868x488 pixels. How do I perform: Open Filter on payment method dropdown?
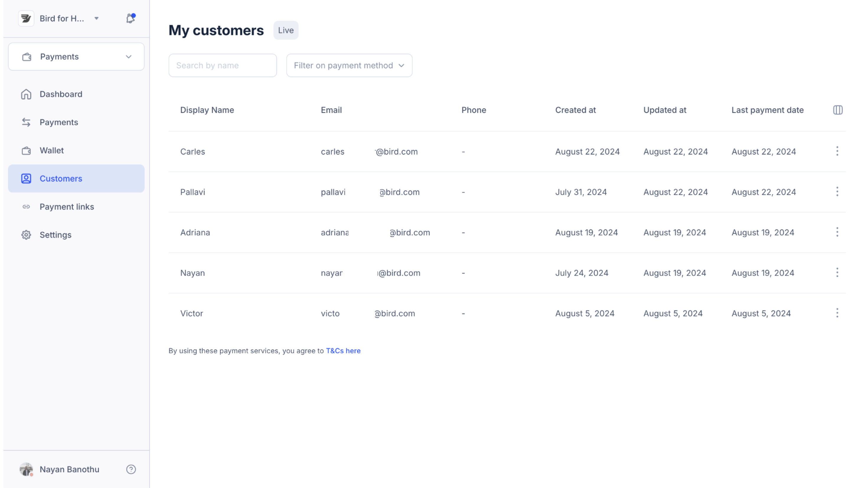pyautogui.click(x=349, y=65)
